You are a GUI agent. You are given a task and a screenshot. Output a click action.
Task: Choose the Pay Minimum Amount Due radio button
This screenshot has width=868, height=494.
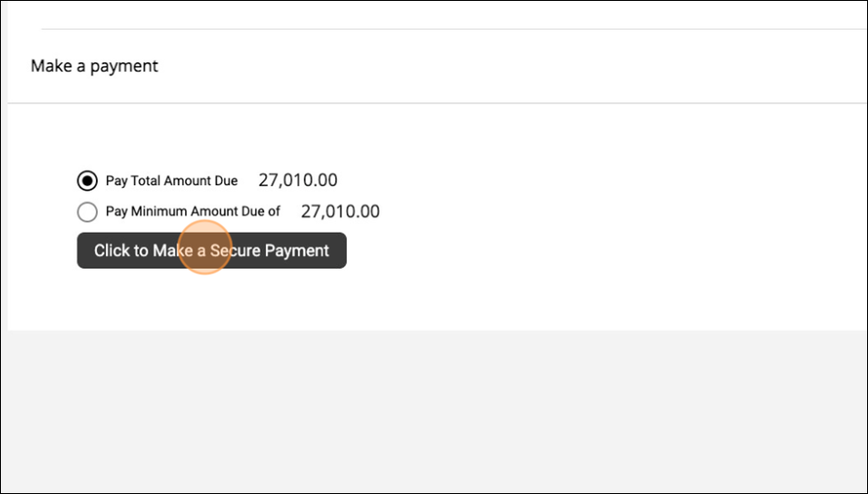[x=87, y=212]
